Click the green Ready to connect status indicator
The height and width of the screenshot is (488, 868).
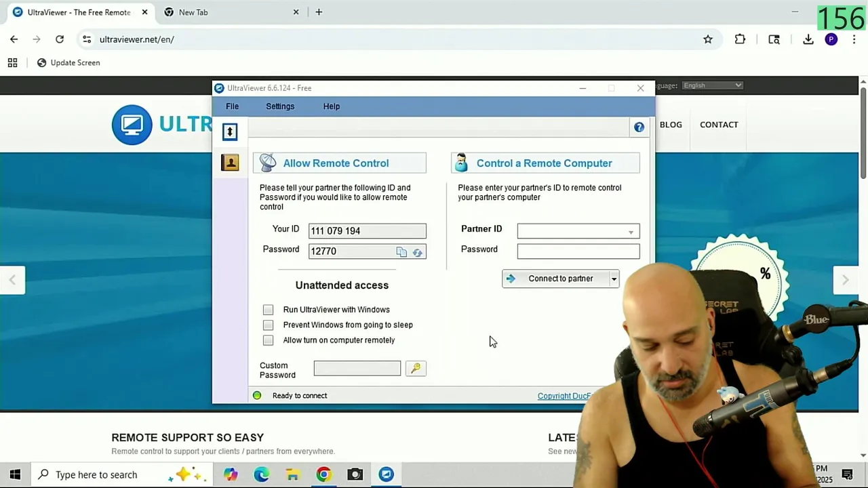click(257, 396)
